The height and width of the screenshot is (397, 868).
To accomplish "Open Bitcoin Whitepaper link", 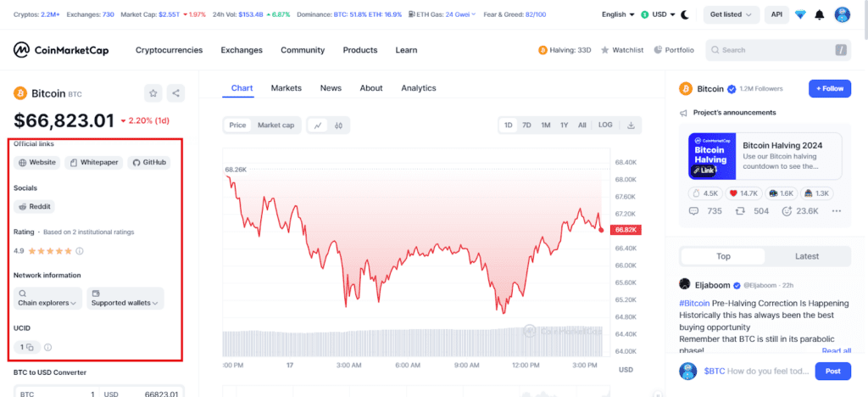I will [93, 163].
